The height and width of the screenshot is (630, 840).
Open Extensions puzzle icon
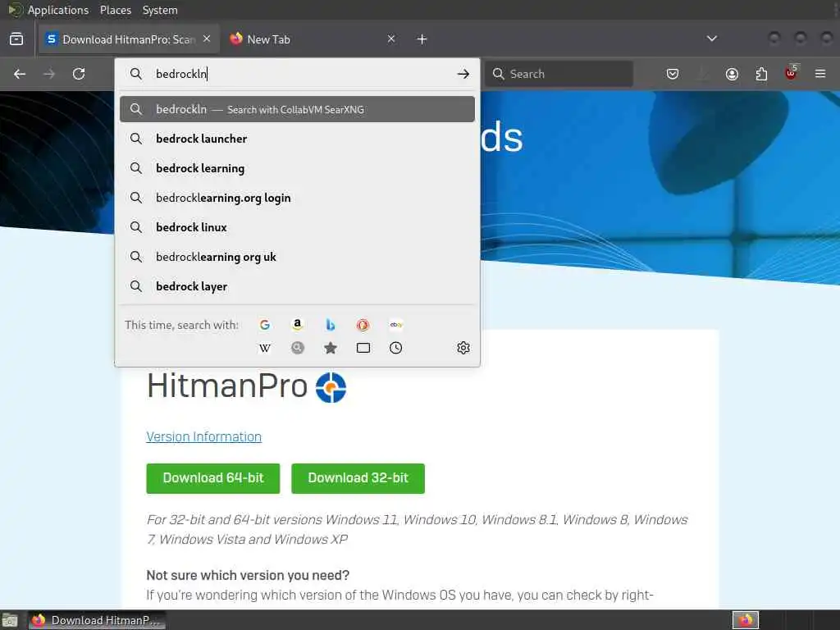[x=761, y=74]
